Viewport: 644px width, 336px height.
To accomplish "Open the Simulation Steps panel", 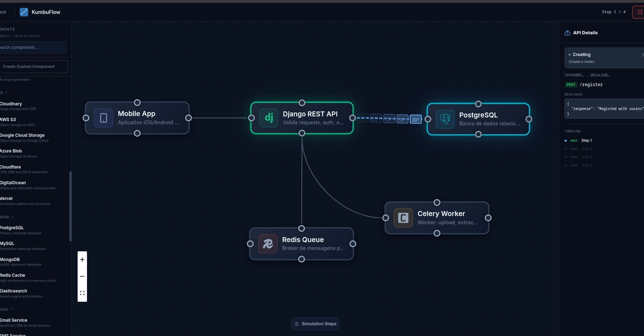I will (x=315, y=324).
